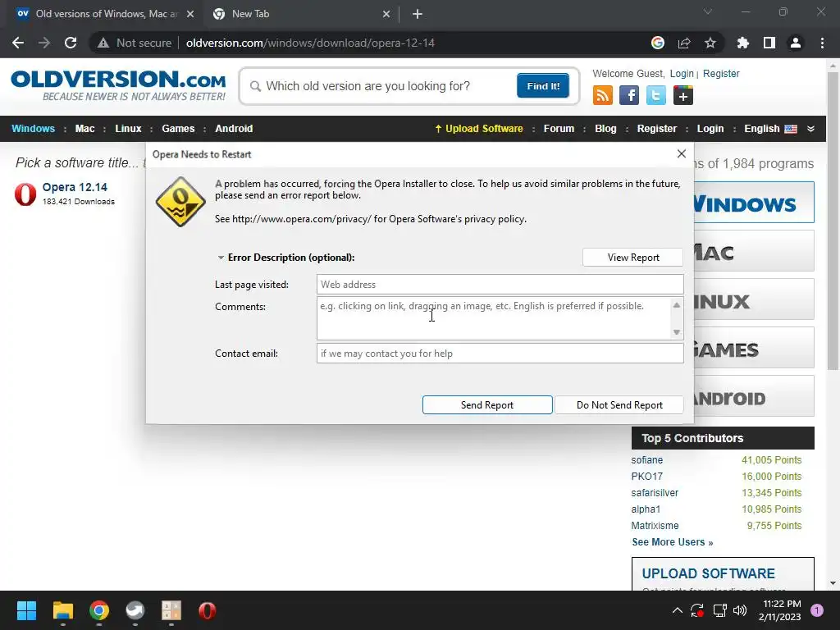Open the Chrome three-dot menu
Screen dimensions: 840x630
[822, 43]
